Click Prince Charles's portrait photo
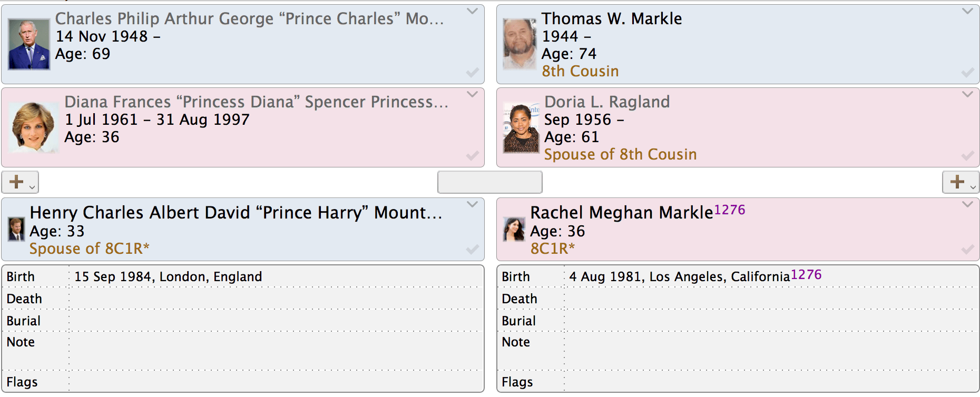Viewport: 980px width, 397px height. (29, 45)
